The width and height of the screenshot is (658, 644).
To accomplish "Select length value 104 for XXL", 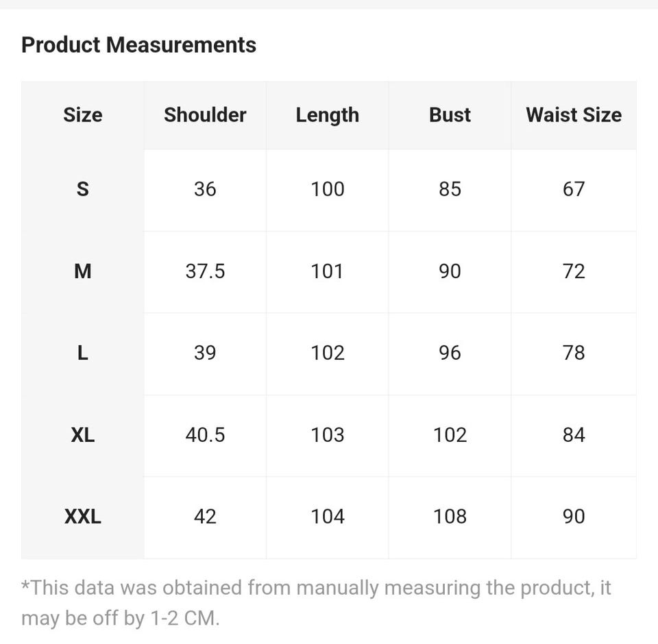I will (x=327, y=517).
